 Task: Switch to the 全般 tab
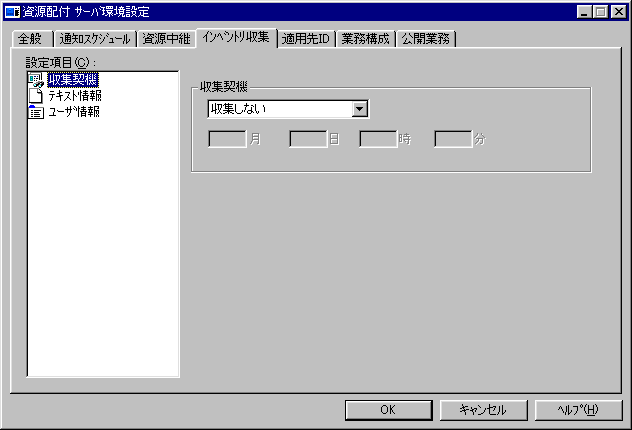pyautogui.click(x=31, y=39)
